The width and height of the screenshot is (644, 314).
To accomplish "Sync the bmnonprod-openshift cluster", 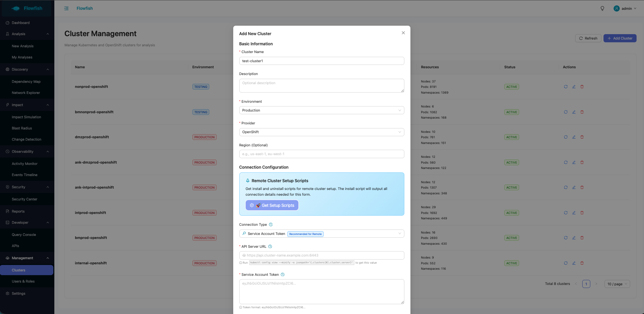I will coord(566,112).
